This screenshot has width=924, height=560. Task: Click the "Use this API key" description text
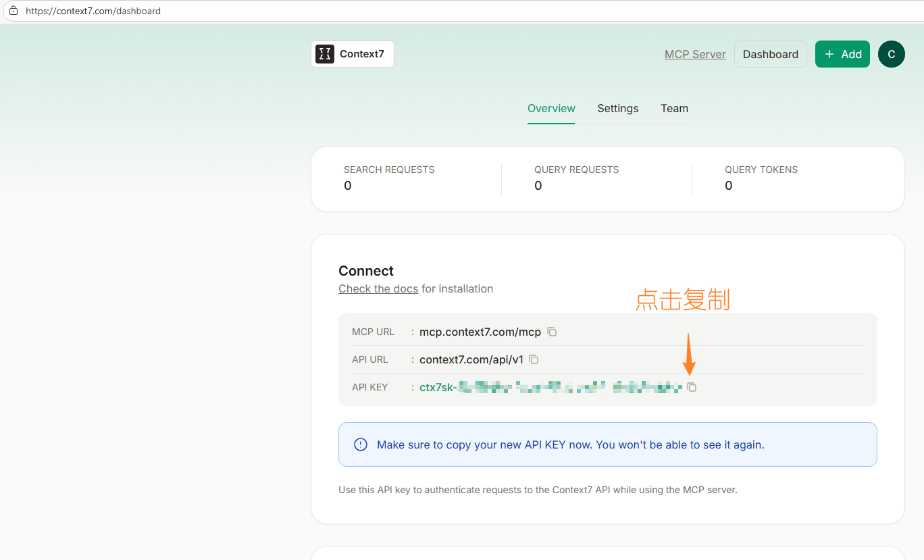tap(538, 490)
